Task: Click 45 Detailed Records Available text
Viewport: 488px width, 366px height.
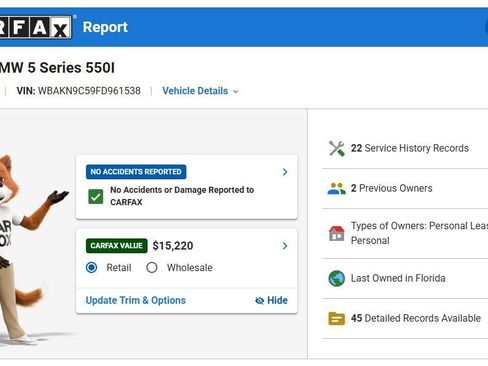Action: (416, 318)
